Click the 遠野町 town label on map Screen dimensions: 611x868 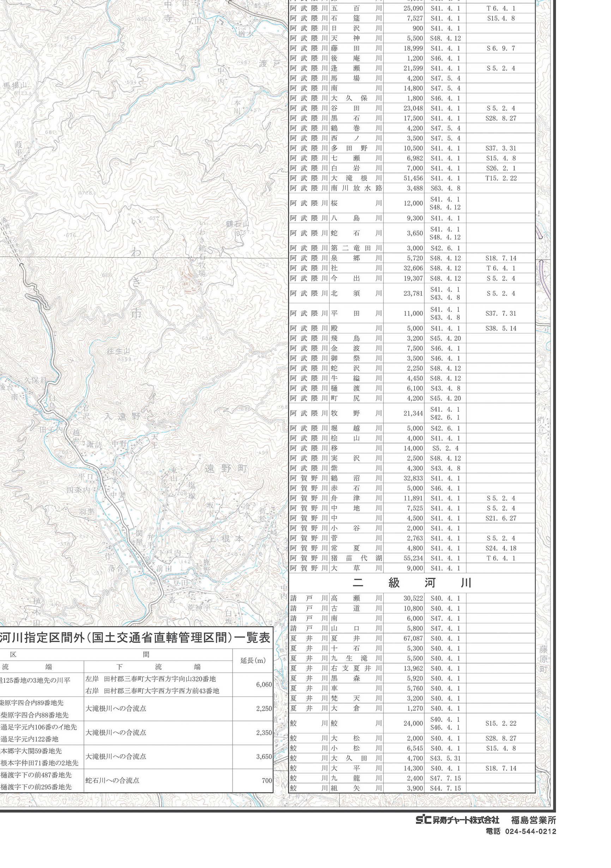pyautogui.click(x=226, y=469)
